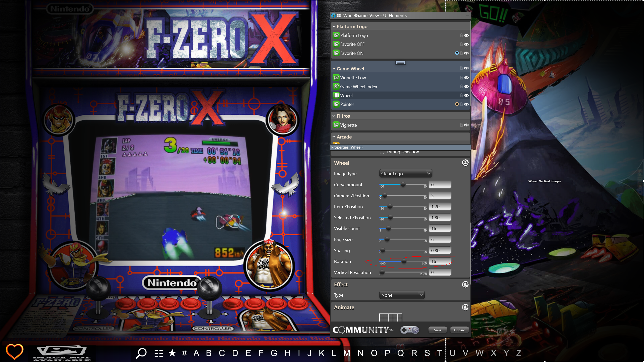Click the orange A badge on Pointer
The width and height of the screenshot is (644, 362).
457,104
